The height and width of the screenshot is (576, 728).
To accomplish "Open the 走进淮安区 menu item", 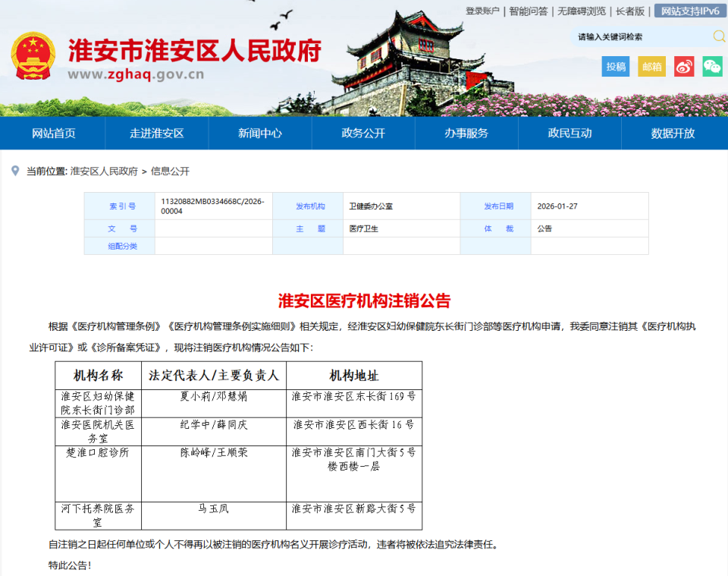I will (155, 133).
